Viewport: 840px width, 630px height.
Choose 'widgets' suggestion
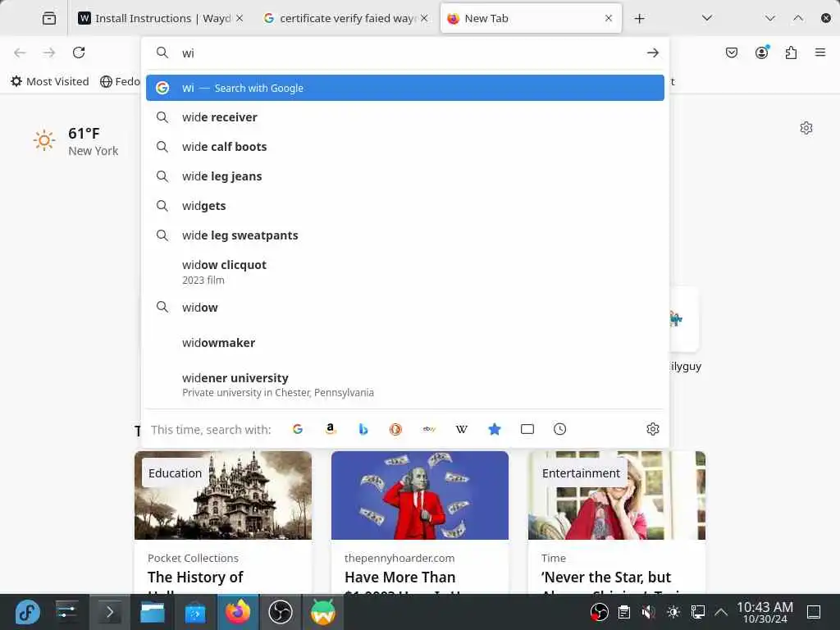pos(405,206)
